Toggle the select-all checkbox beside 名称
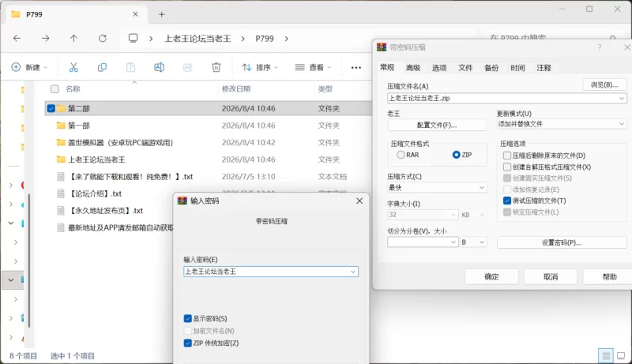This screenshot has width=632, height=364. pos(55,89)
